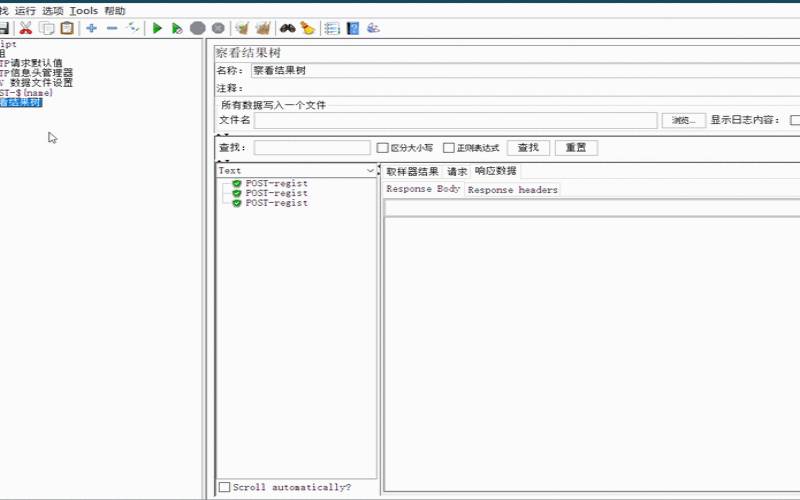The image size is (800, 500).
Task: Click the Clear All results icon
Action: (263, 28)
